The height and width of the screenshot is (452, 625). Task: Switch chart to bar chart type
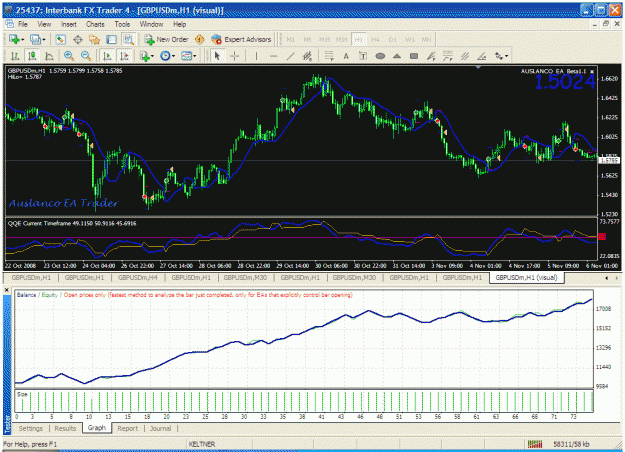(x=15, y=56)
